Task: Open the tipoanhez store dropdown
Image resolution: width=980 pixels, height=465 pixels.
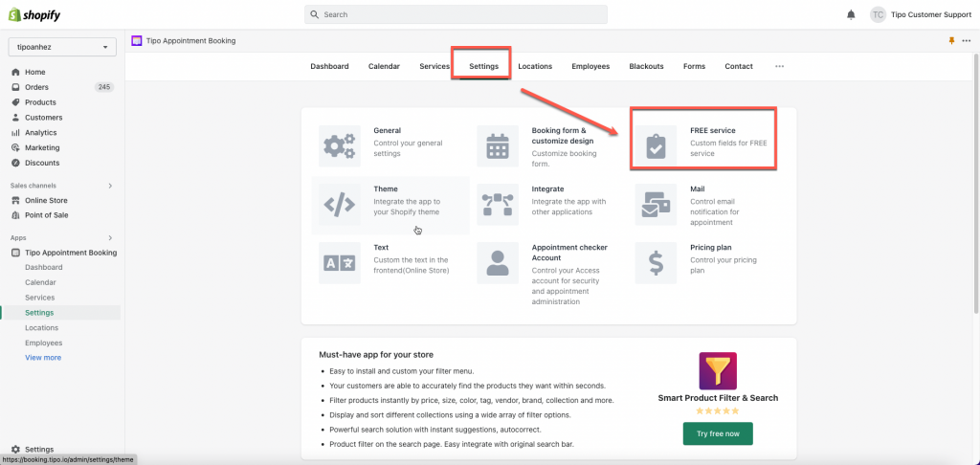Action: click(62, 47)
